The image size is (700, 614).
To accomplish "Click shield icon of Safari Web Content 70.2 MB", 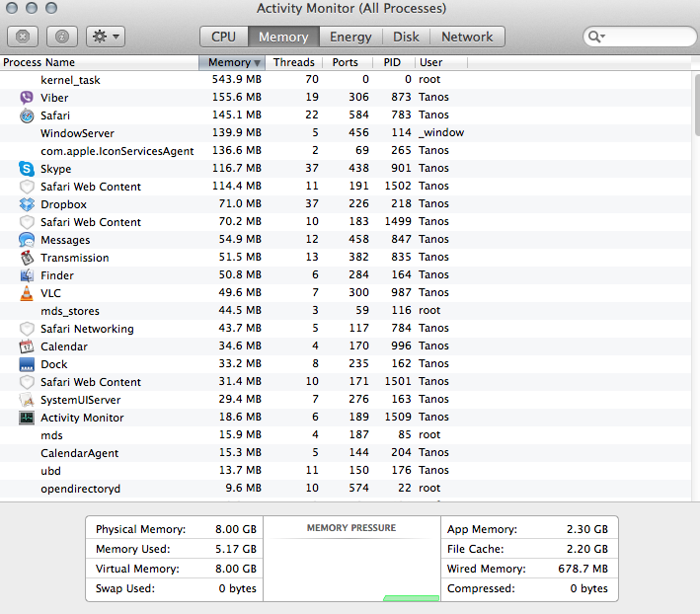I will (x=27, y=222).
